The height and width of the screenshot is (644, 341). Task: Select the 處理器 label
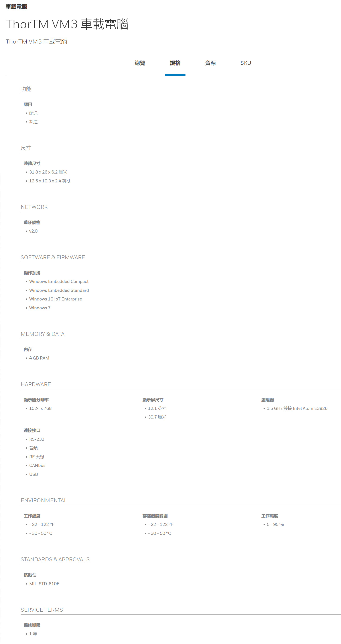268,400
